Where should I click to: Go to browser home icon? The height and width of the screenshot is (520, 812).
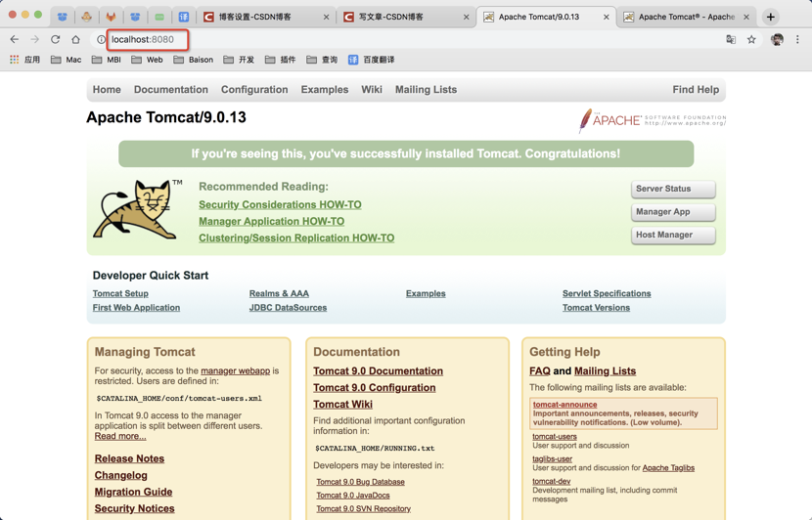pyautogui.click(x=75, y=39)
